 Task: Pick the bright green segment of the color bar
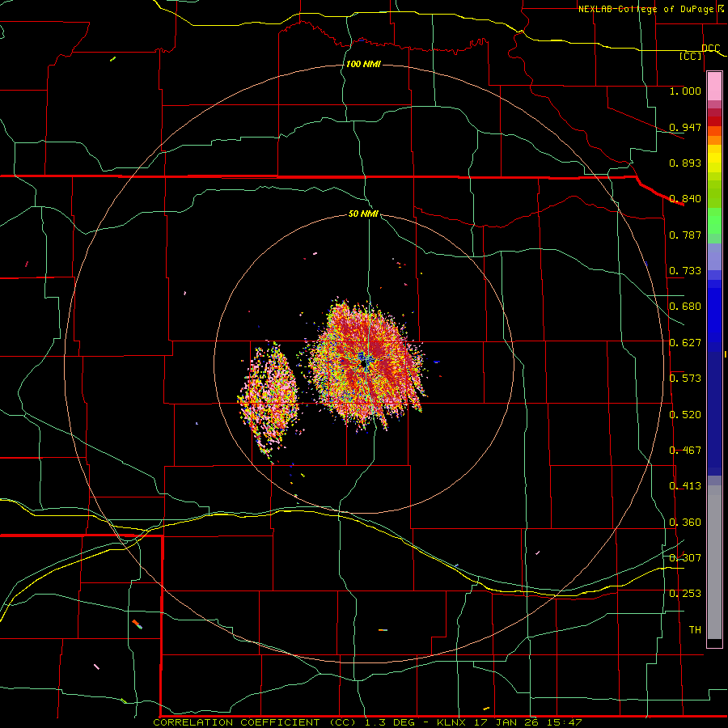pos(714,221)
